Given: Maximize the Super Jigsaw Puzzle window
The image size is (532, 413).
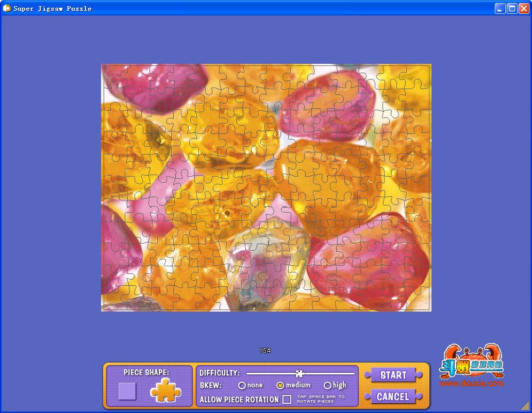Looking at the screenshot, I should click(x=512, y=8).
